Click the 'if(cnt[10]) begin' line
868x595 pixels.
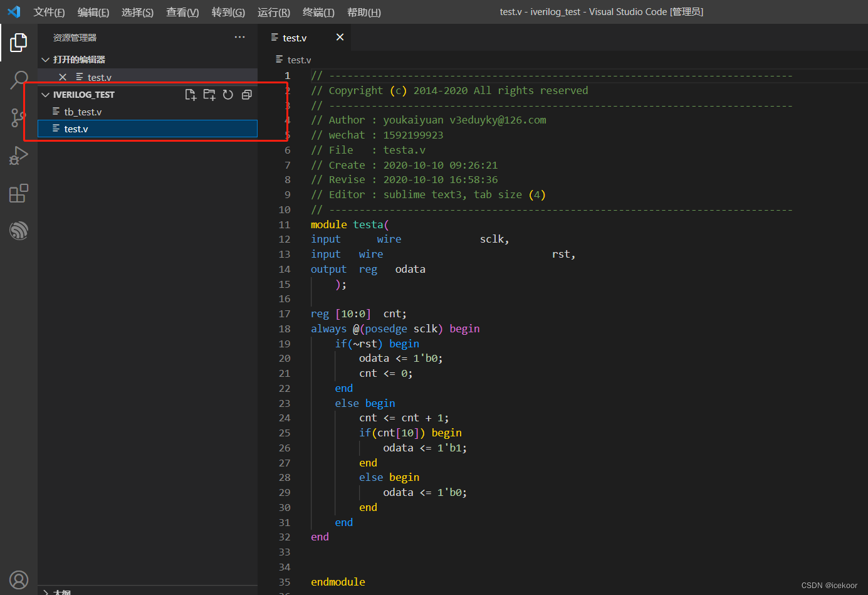click(x=410, y=433)
